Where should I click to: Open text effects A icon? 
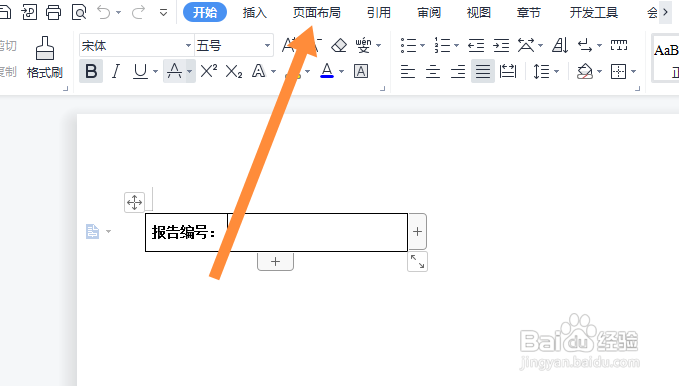(x=259, y=71)
